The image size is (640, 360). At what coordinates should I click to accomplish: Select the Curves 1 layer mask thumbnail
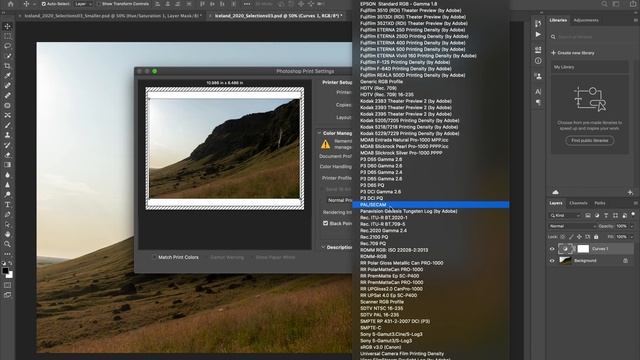583,249
